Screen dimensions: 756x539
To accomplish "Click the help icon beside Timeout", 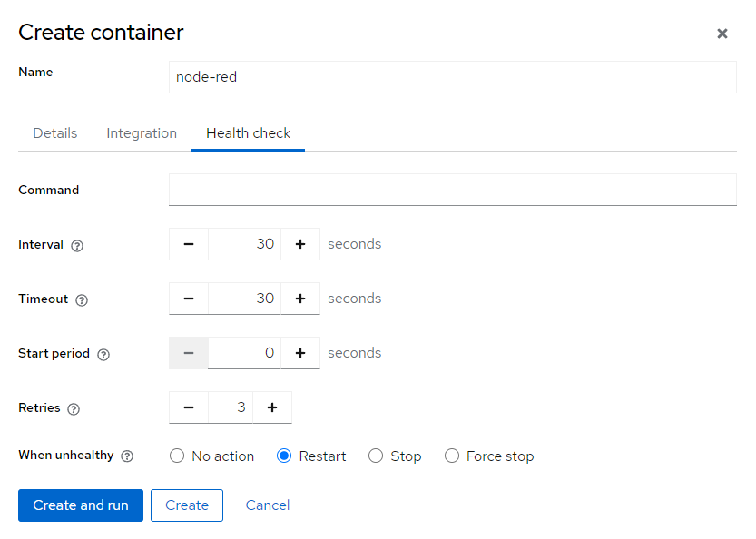I will [82, 300].
